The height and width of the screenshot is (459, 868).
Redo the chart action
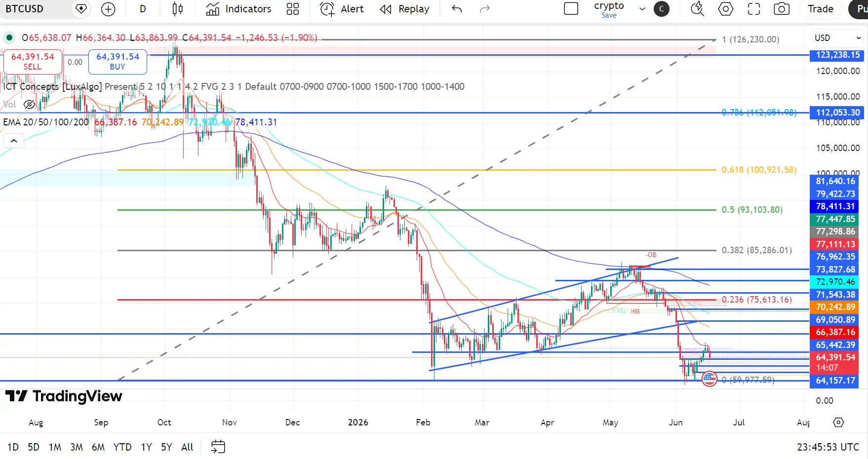[485, 9]
